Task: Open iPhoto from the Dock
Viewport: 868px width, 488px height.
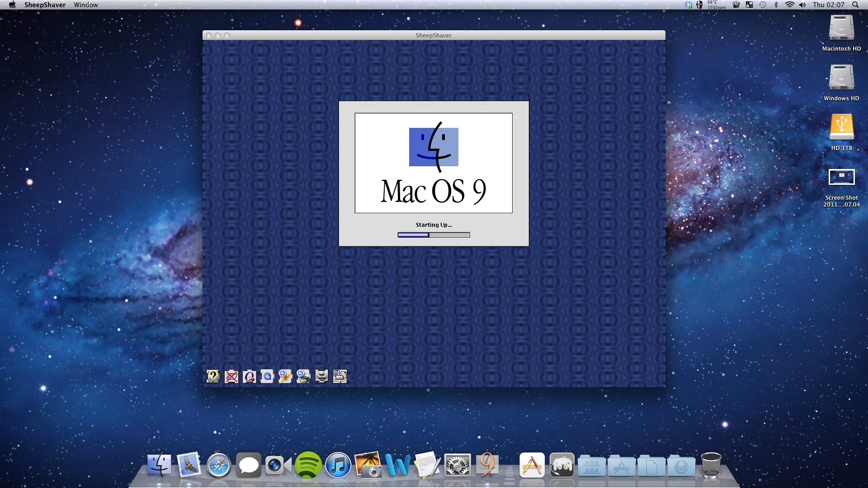Action: [x=368, y=465]
